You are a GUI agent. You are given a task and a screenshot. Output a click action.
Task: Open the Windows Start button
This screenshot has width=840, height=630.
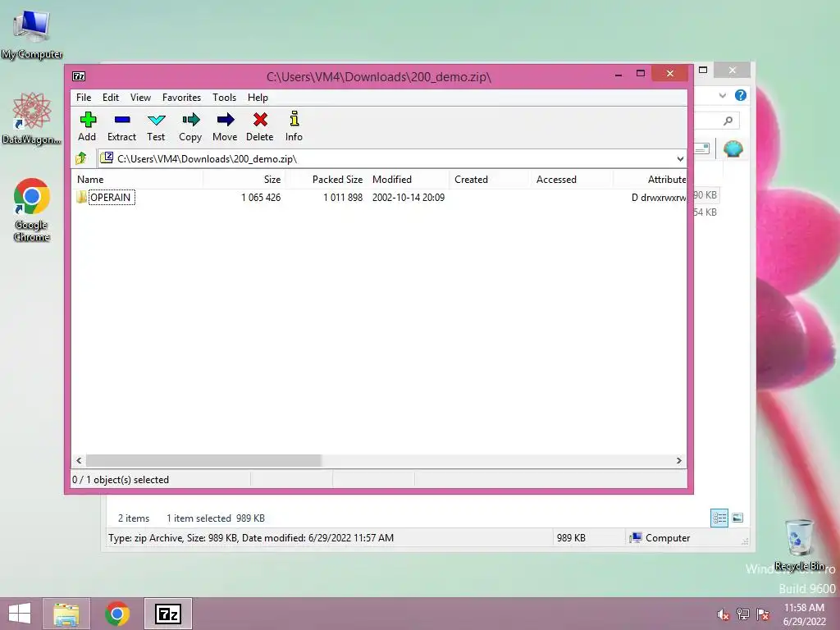(20, 614)
